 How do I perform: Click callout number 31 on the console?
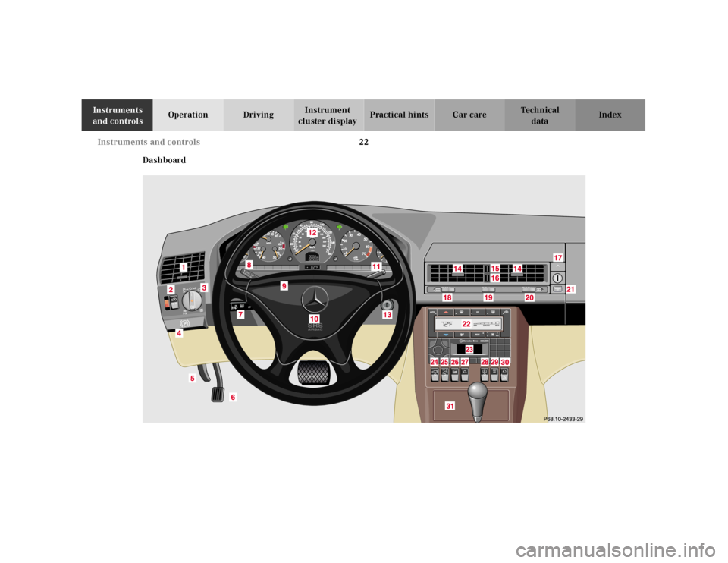click(450, 406)
